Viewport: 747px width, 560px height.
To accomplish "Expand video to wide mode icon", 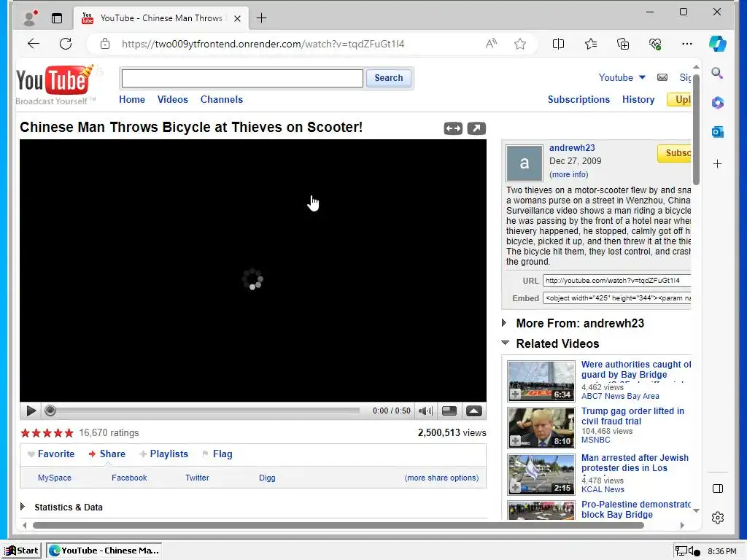I will click(x=453, y=128).
